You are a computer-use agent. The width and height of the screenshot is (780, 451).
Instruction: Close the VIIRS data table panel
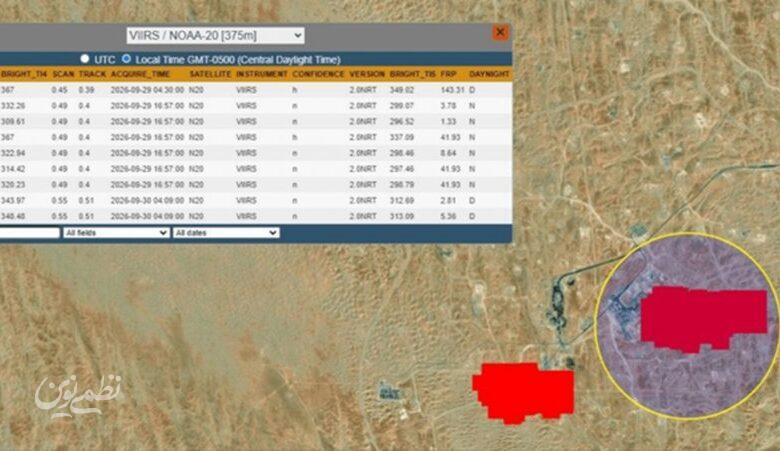tap(500, 33)
